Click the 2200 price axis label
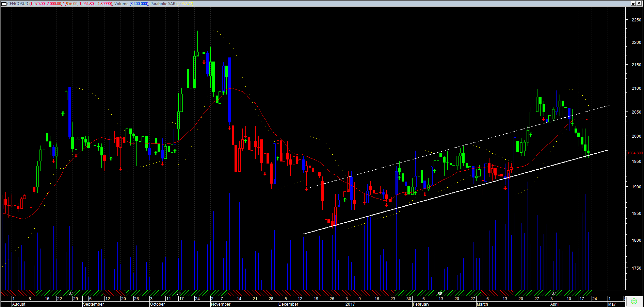 tap(636, 42)
